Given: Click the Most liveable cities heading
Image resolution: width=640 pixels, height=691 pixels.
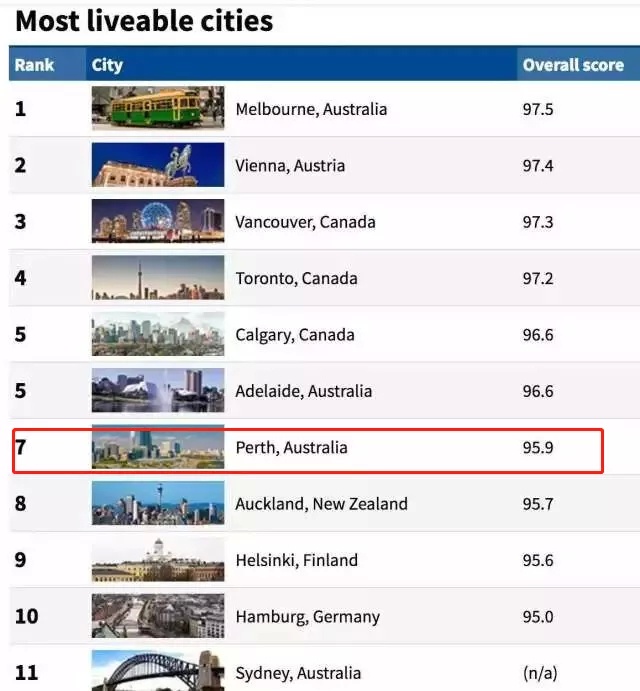Looking at the screenshot, I should [x=144, y=21].
